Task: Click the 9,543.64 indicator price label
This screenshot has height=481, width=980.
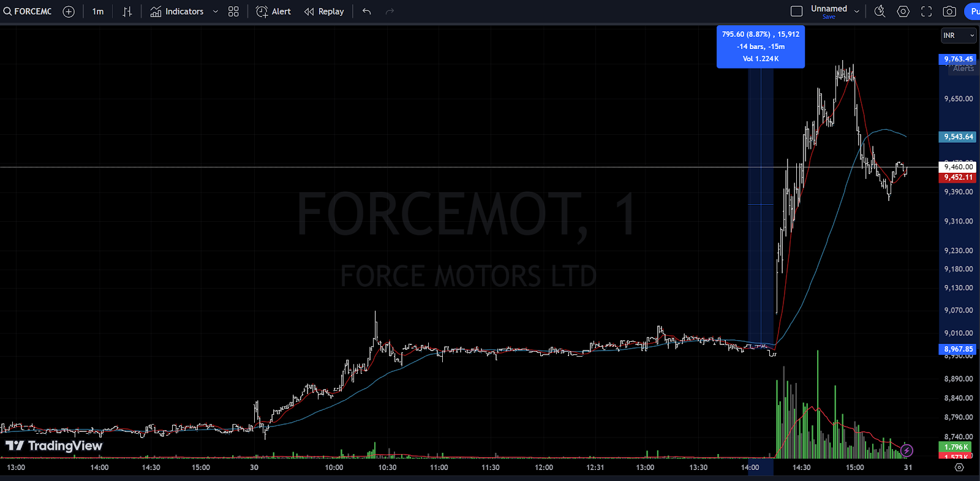Action: (x=957, y=137)
